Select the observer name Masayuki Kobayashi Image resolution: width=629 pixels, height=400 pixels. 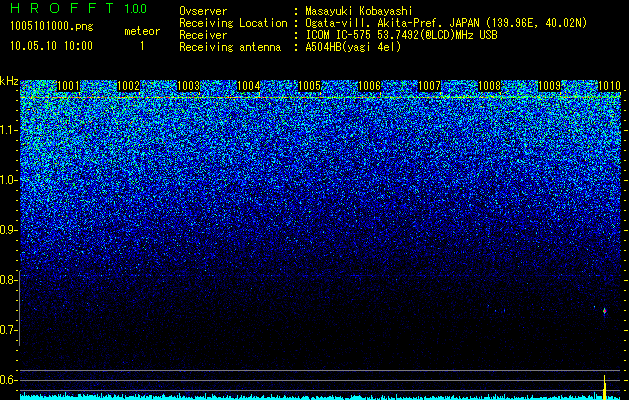tap(359, 11)
